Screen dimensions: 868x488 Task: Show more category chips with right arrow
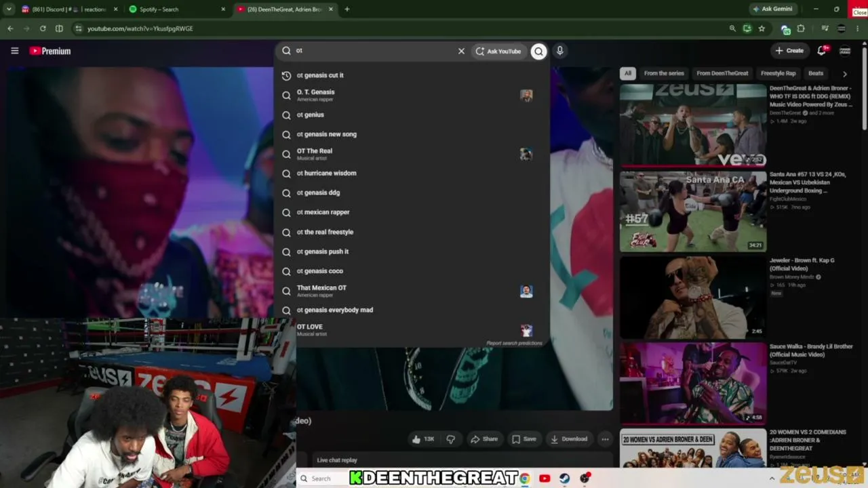pyautogui.click(x=845, y=73)
